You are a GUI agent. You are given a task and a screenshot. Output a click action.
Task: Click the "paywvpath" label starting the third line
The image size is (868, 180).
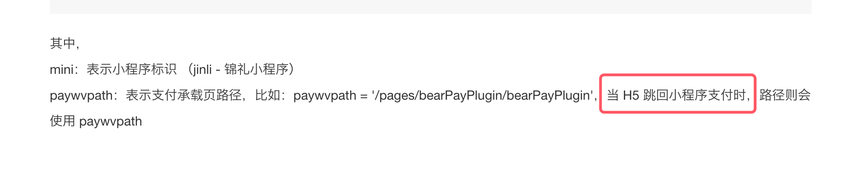tap(81, 96)
